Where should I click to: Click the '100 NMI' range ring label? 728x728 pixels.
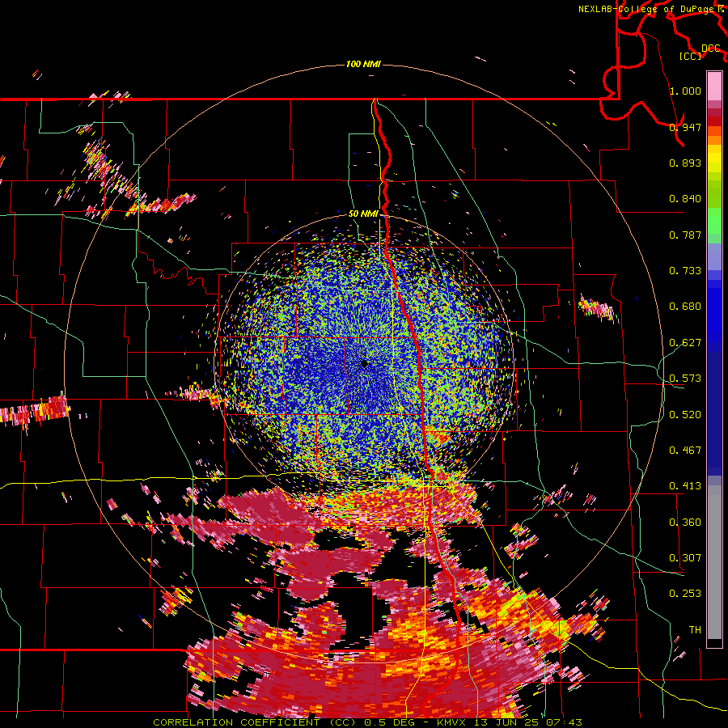[x=363, y=64]
